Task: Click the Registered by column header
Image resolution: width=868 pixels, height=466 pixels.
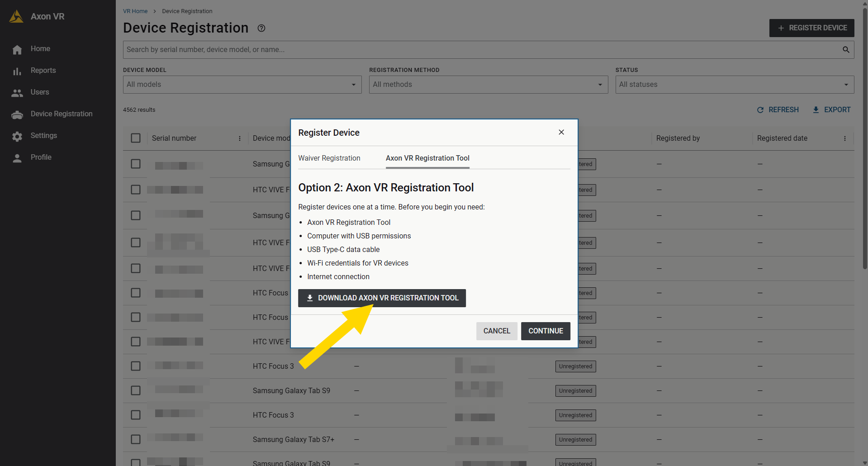Action: (678, 138)
